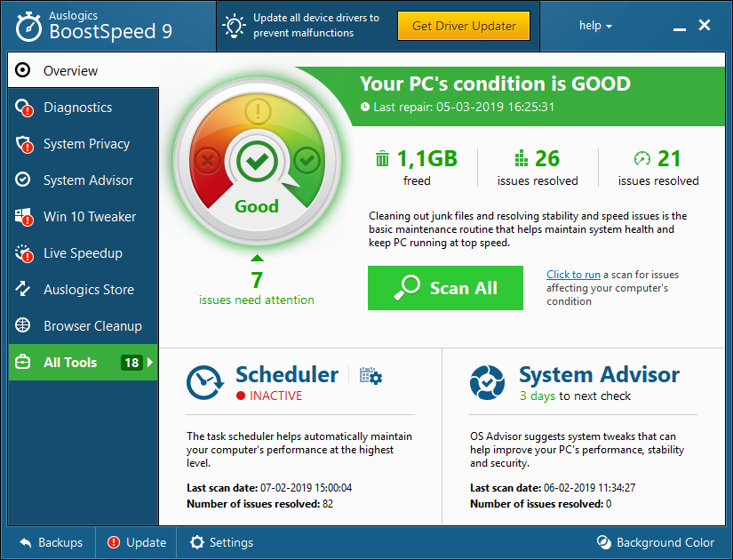
Task: Open the Diagnostics tab
Action: coord(77,108)
